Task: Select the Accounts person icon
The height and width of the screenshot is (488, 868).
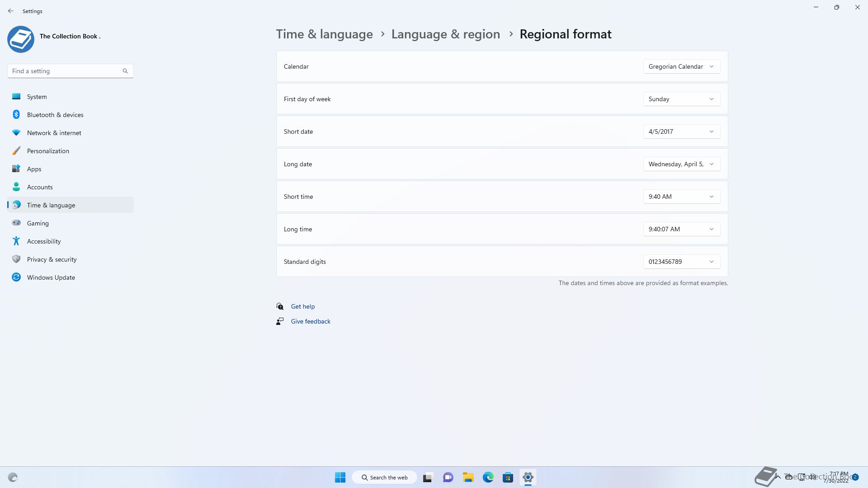Action: click(x=16, y=187)
